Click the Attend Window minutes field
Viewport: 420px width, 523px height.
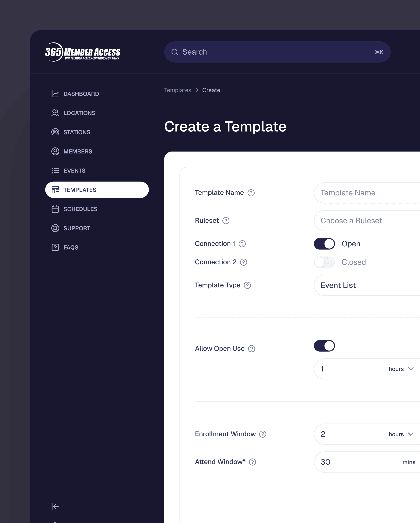pyautogui.click(x=367, y=462)
